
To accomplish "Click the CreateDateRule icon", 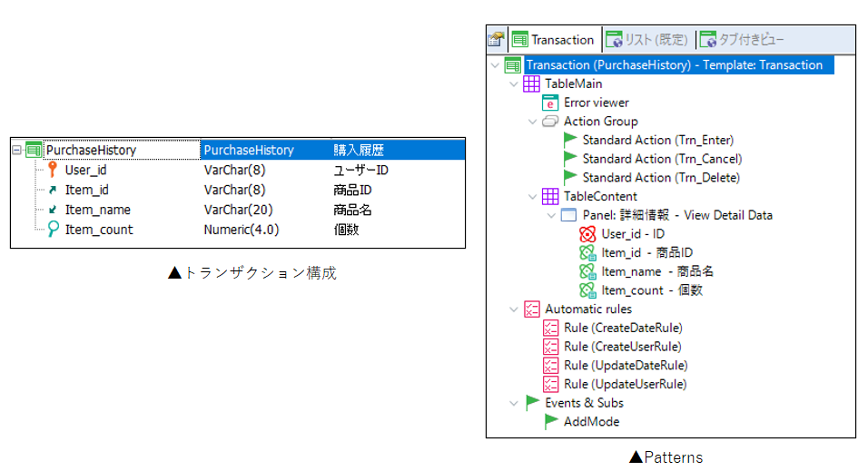I will [550, 329].
